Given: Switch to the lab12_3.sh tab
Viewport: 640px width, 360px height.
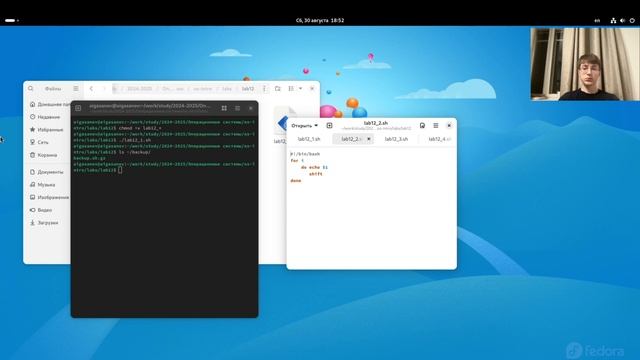Looking at the screenshot, I should pyautogui.click(x=396, y=139).
